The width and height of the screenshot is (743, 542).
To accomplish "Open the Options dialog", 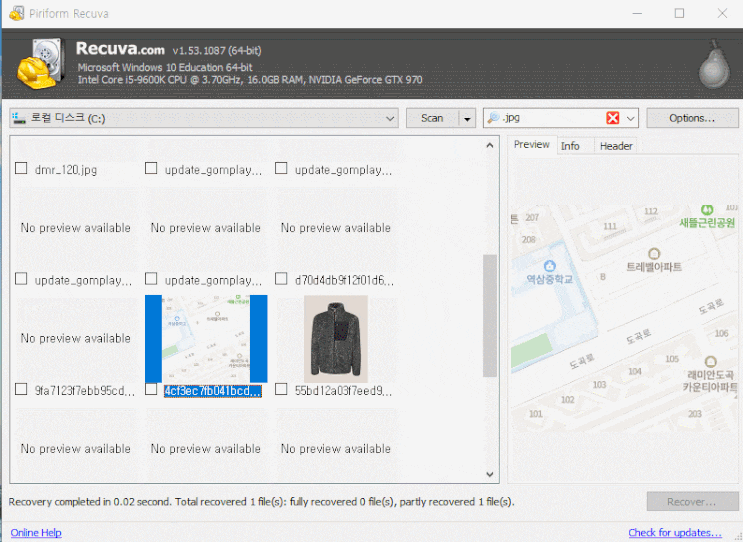I will point(692,118).
